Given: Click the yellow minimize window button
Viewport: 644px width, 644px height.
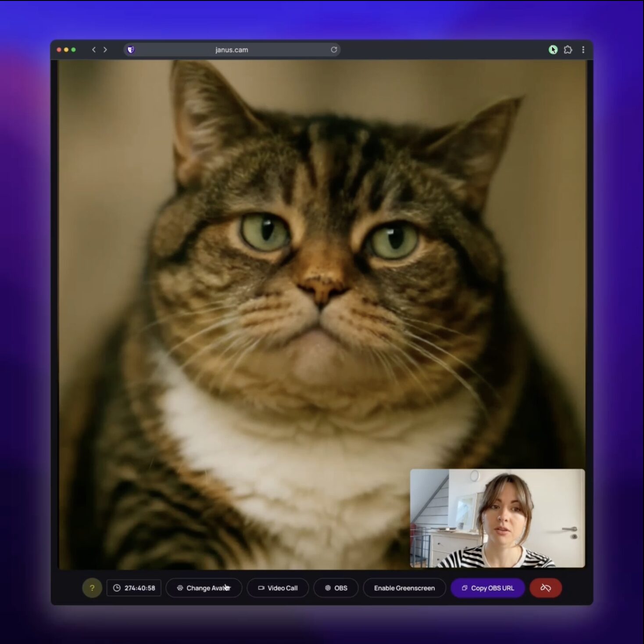Looking at the screenshot, I should (x=66, y=50).
